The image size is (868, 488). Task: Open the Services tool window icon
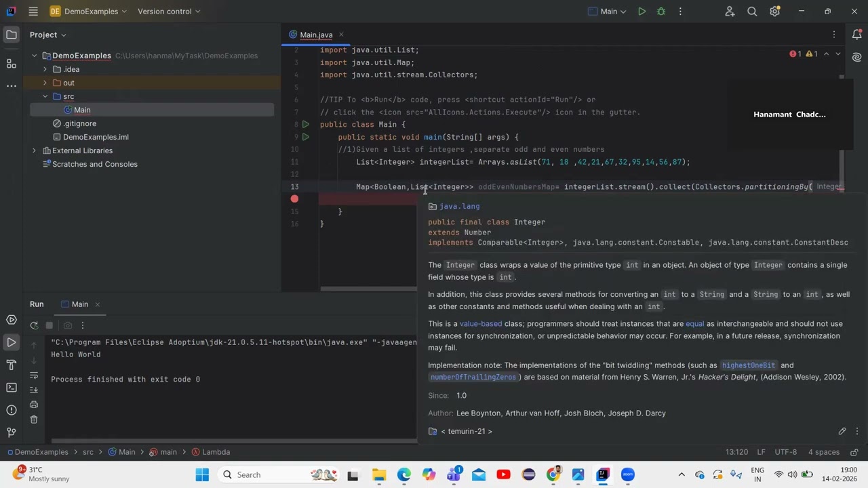12,320
